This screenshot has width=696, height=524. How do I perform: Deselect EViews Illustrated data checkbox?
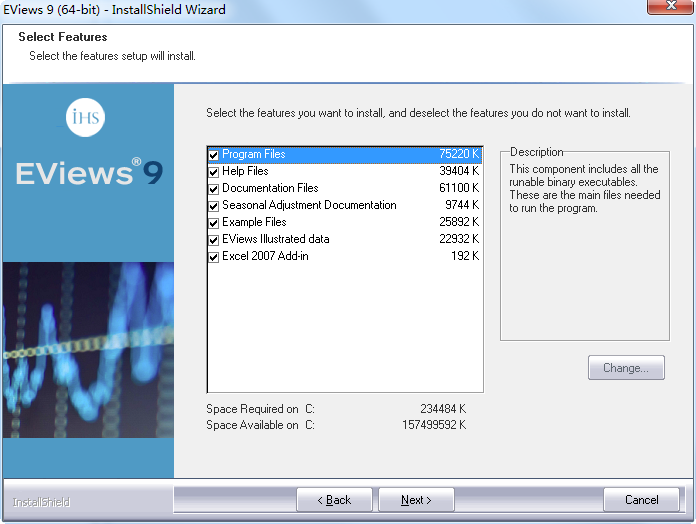[x=214, y=240]
